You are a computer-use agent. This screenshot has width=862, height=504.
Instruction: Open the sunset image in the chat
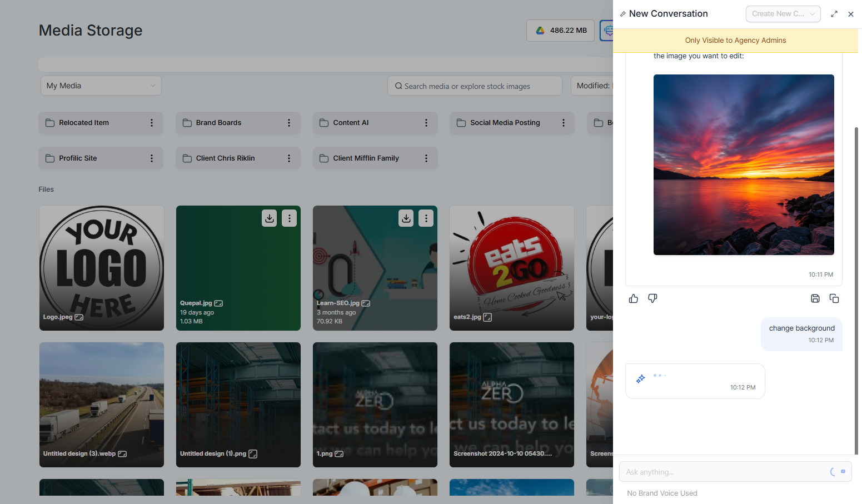(744, 164)
